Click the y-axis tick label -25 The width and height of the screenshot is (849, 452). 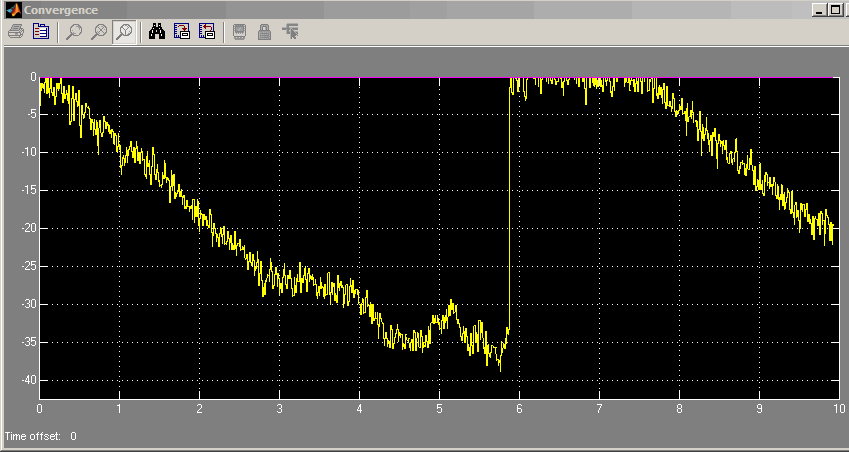pos(29,266)
